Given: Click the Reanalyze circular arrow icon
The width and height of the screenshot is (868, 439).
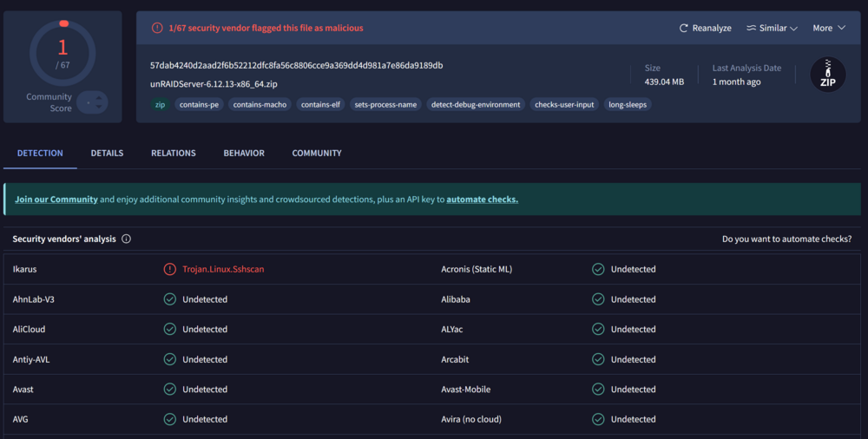Looking at the screenshot, I should coord(684,29).
